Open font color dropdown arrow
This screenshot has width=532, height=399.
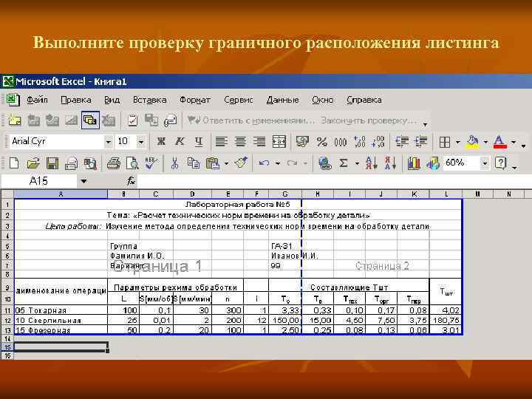tap(513, 142)
